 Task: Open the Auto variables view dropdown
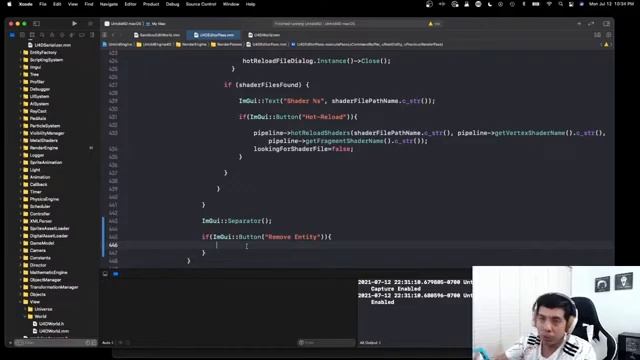109,342
